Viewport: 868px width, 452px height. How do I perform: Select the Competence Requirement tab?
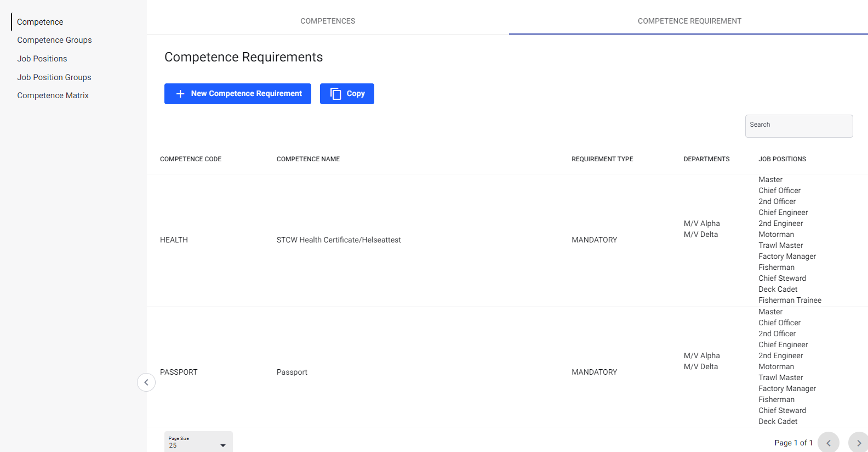click(689, 21)
